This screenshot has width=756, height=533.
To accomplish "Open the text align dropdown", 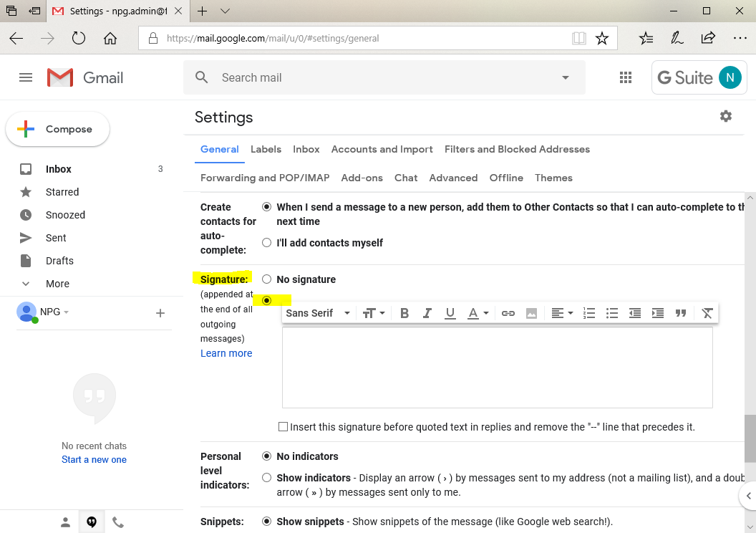I will (562, 313).
